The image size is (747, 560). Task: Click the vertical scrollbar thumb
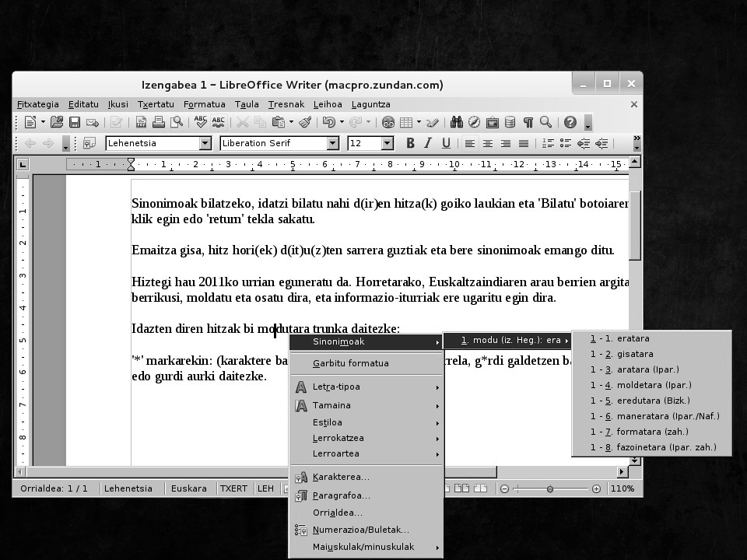click(635, 225)
